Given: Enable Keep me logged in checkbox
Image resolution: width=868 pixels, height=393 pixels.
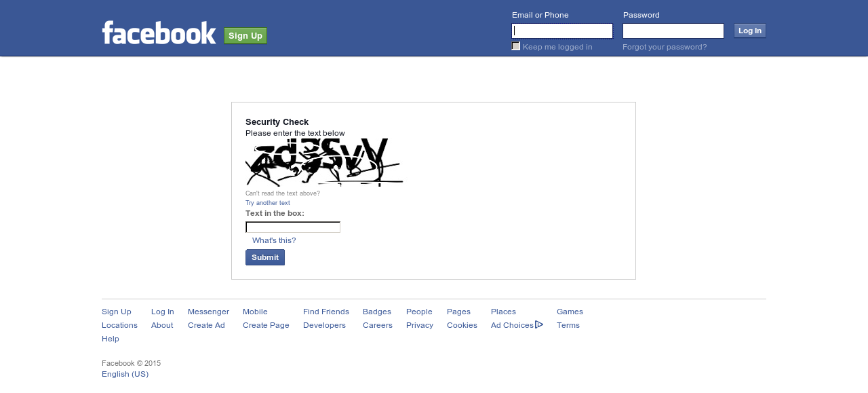Looking at the screenshot, I should (x=516, y=46).
